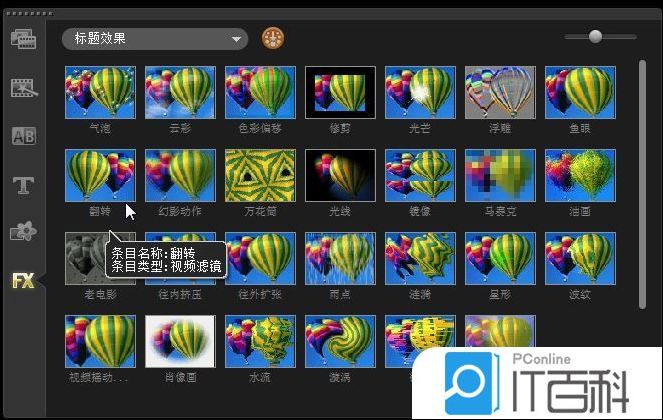Viewport: 663px width, 420px height.
Task: Open the AB Transitions panel
Action: tap(24, 136)
